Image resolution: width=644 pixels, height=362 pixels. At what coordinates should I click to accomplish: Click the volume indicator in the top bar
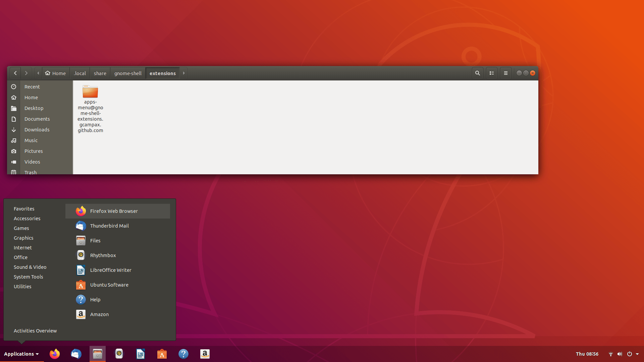(x=620, y=354)
